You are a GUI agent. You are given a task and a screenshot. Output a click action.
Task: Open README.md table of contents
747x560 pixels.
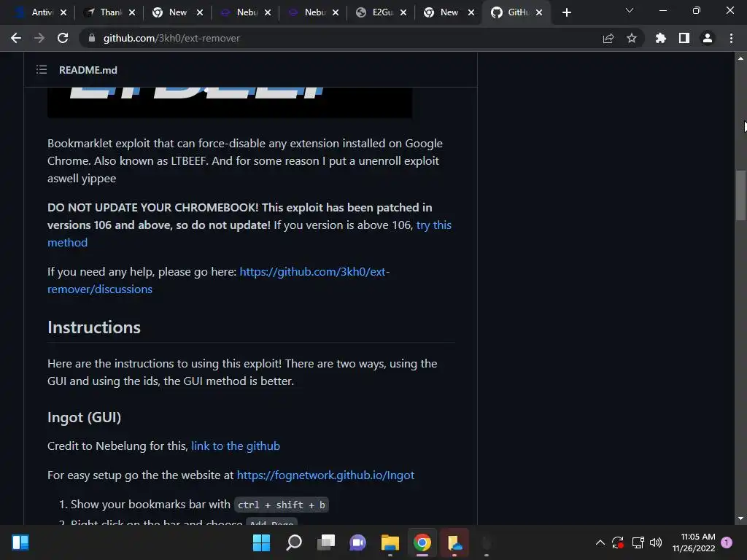(42, 70)
